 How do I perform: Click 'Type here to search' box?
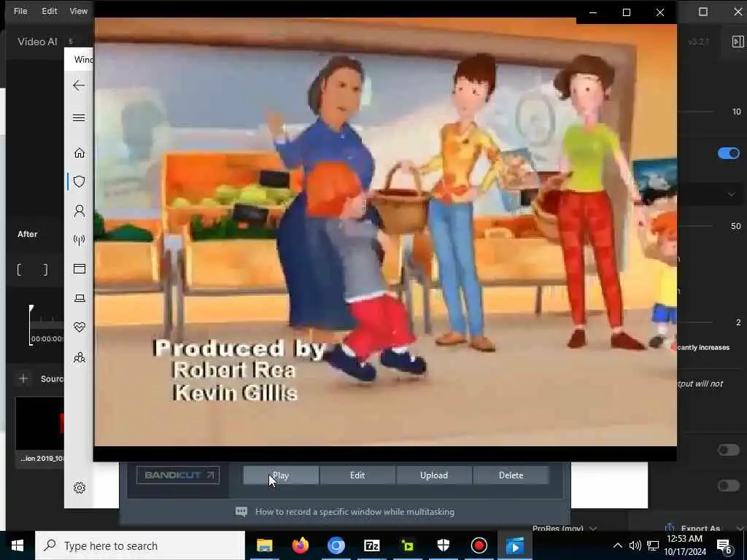pos(140,545)
